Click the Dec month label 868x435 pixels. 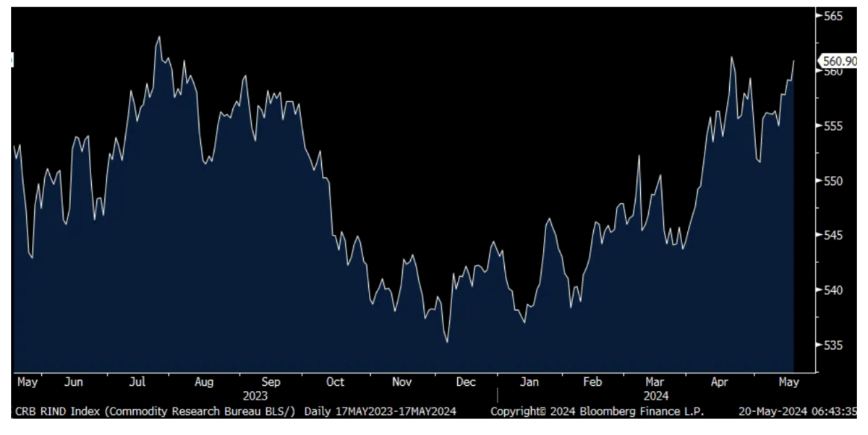[x=466, y=382]
